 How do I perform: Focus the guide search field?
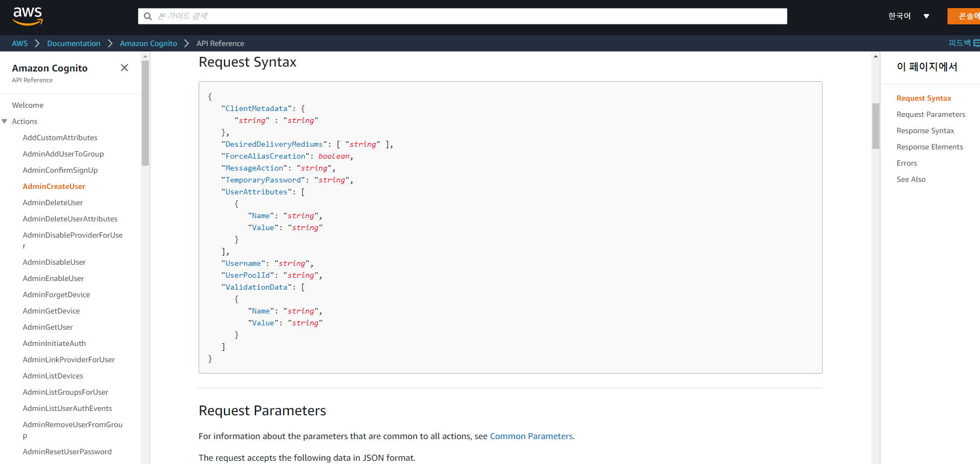[463, 16]
